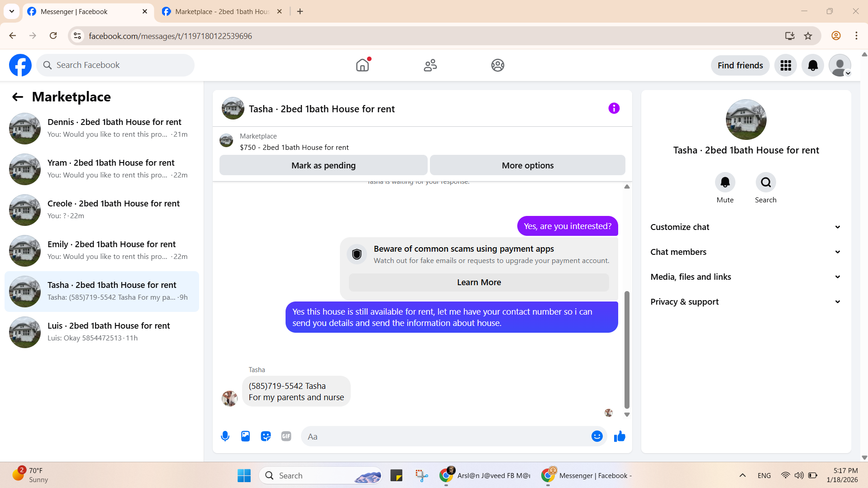This screenshot has width=868, height=488.
Task: Choose a GIF icon
Action: click(x=286, y=436)
